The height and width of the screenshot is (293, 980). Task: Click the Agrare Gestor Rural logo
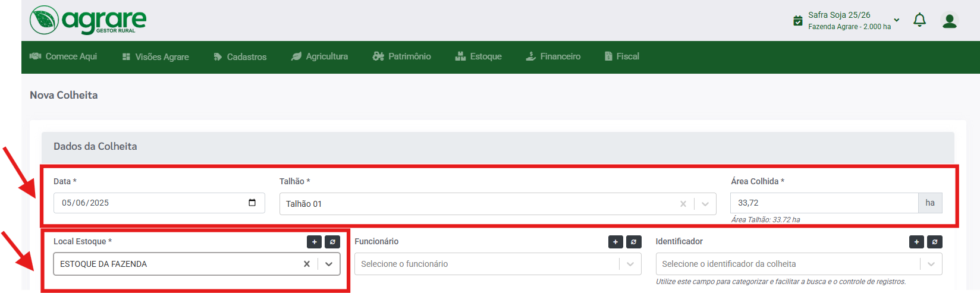click(88, 20)
